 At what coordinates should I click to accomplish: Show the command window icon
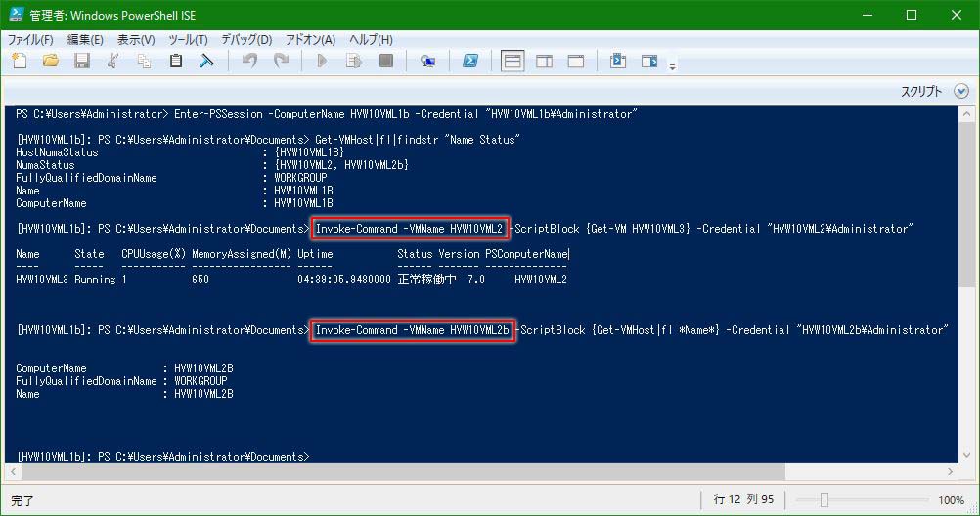pyautogui.click(x=618, y=62)
